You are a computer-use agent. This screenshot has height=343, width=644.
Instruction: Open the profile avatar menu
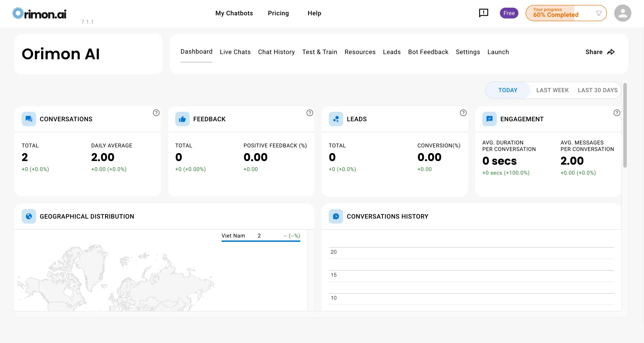click(x=623, y=13)
